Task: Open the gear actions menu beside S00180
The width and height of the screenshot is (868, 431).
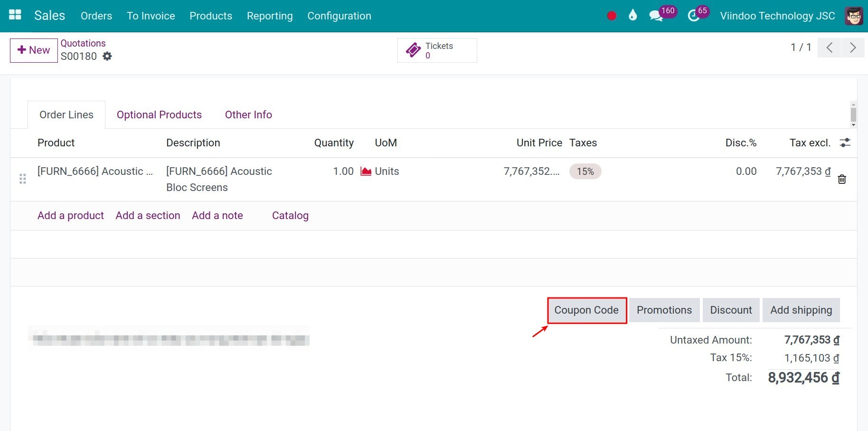Action: click(107, 56)
